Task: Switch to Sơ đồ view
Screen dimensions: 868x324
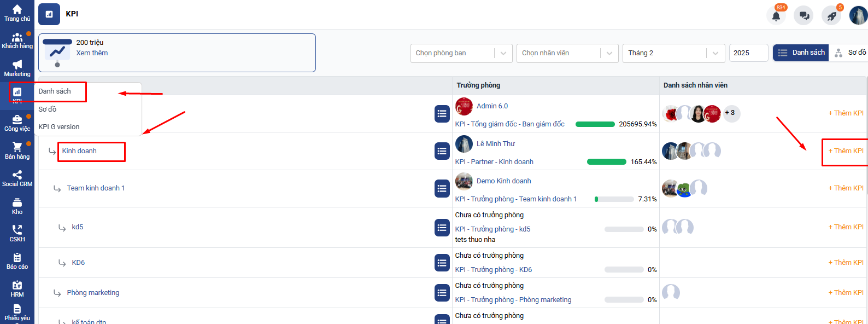Action: click(x=851, y=53)
